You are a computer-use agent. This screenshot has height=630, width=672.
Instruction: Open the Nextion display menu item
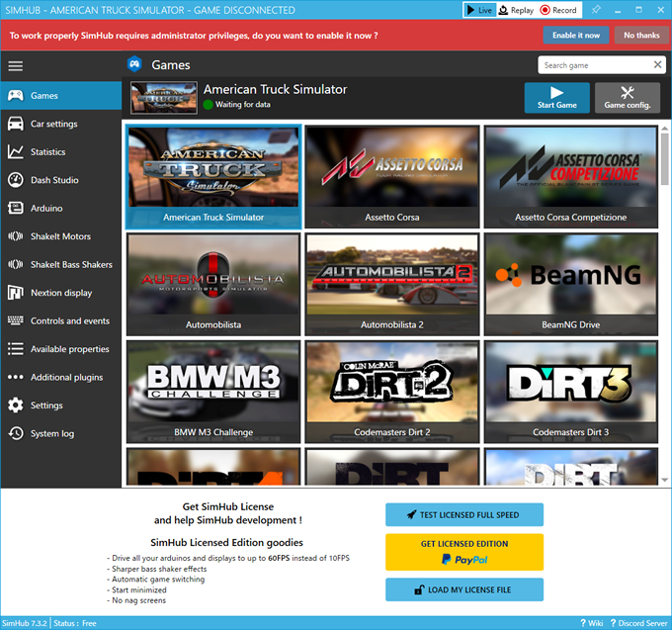click(x=61, y=293)
